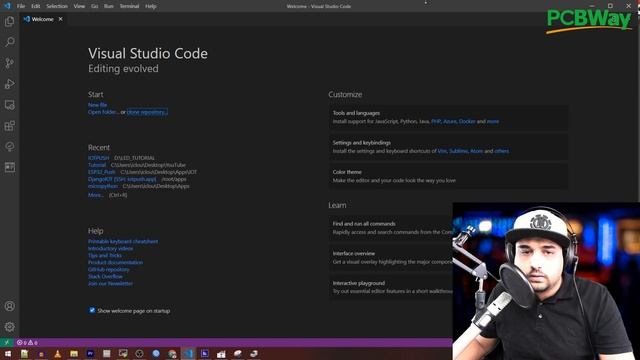Open the Manage gear menu
640x360 pixels.
click(x=10, y=327)
